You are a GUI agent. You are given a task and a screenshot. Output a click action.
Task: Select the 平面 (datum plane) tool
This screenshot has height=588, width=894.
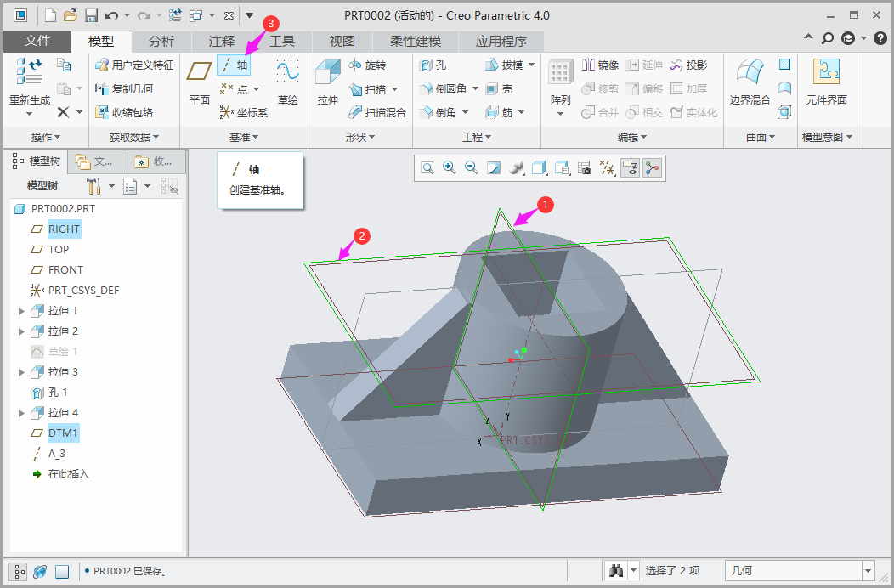(199, 82)
